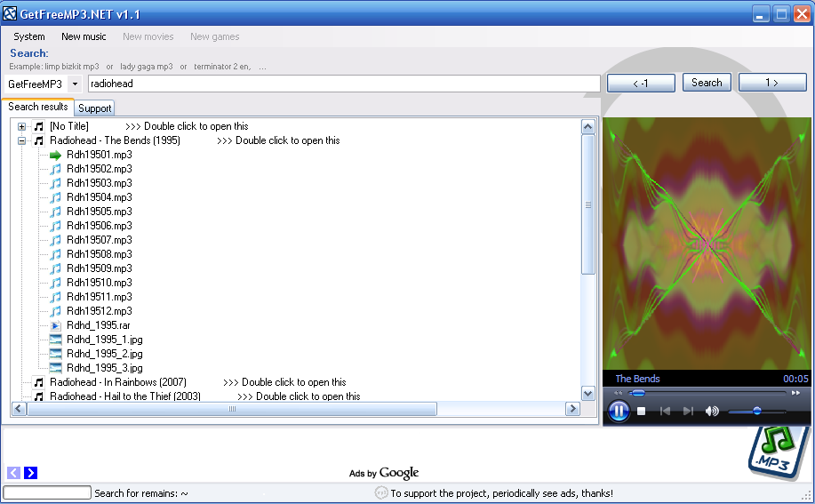Switch to the Support tab
815x504 pixels.
[x=94, y=108]
